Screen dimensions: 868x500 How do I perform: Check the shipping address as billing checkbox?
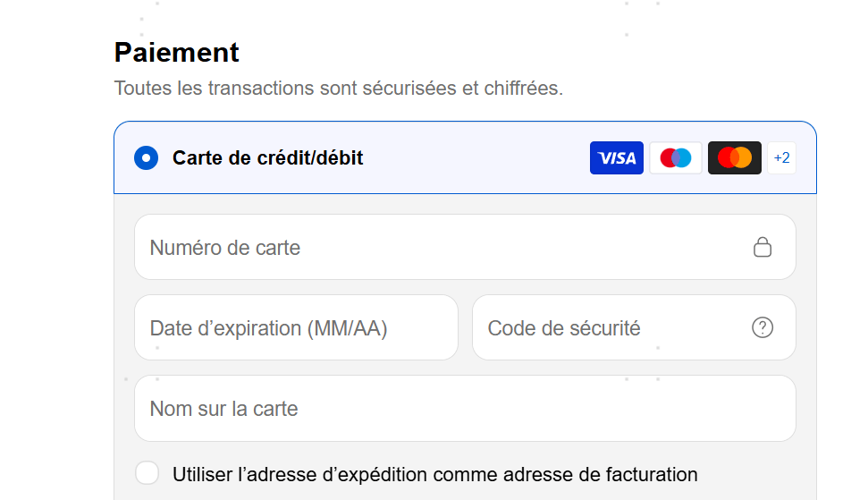coord(147,473)
